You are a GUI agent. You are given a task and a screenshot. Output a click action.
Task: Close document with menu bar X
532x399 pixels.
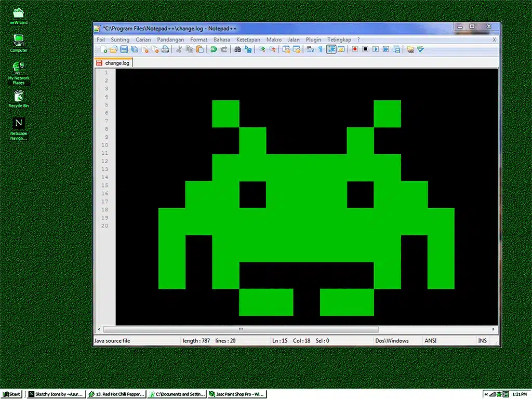495,39
